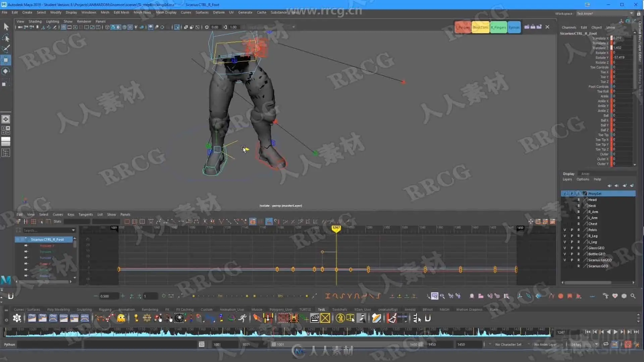Activate the Lasso select tool

[6, 38]
